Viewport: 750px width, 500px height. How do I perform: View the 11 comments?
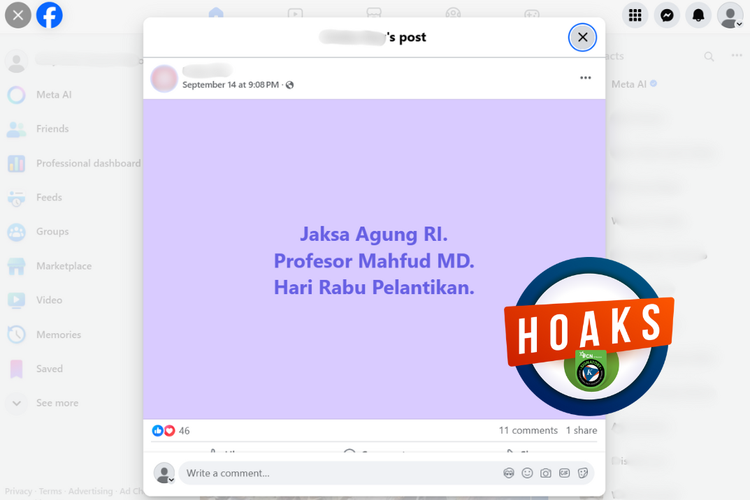click(528, 431)
